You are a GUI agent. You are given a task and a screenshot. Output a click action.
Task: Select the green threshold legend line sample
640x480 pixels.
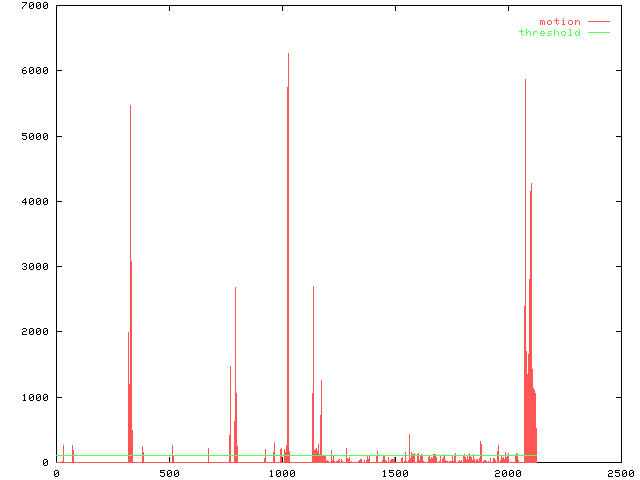click(598, 33)
